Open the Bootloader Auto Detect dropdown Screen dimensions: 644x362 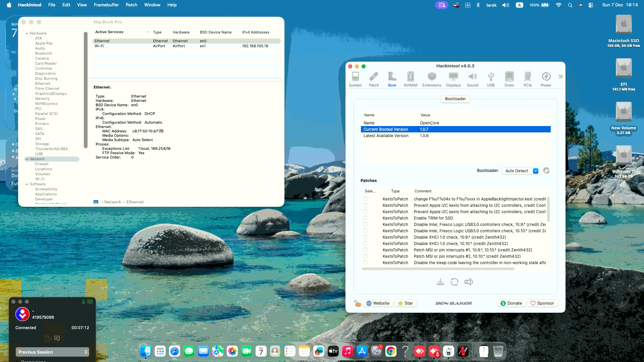(x=520, y=171)
